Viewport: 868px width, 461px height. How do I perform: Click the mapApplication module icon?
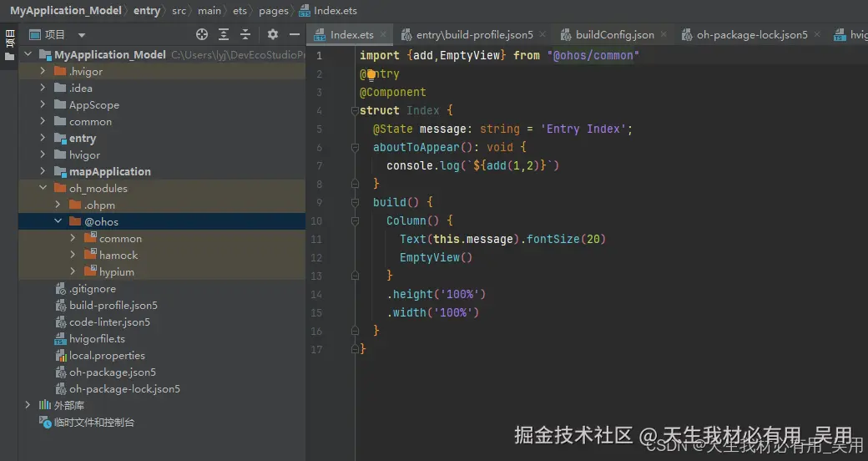click(60, 171)
